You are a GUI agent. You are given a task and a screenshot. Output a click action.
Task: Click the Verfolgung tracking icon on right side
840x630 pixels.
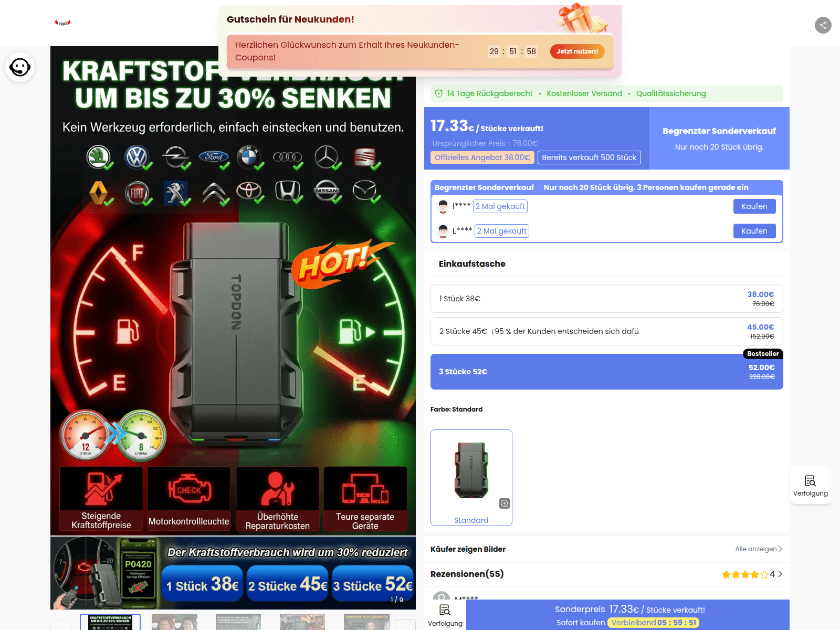[810, 485]
